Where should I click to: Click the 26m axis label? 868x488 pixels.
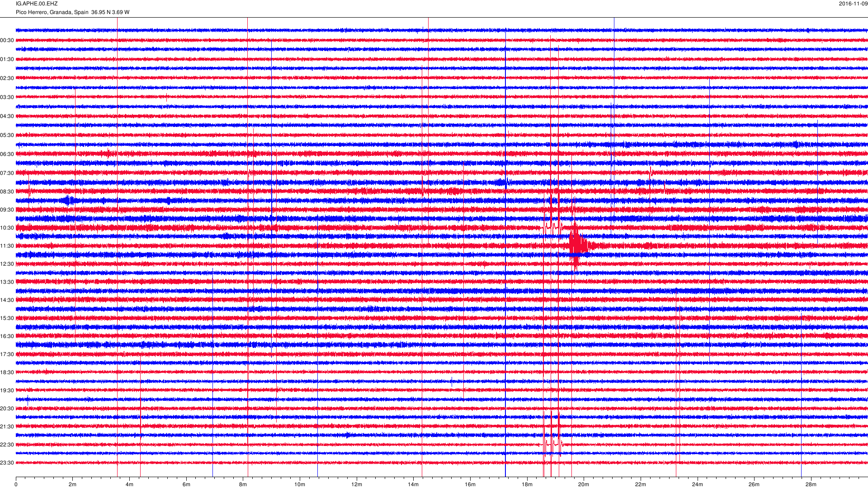754,484
